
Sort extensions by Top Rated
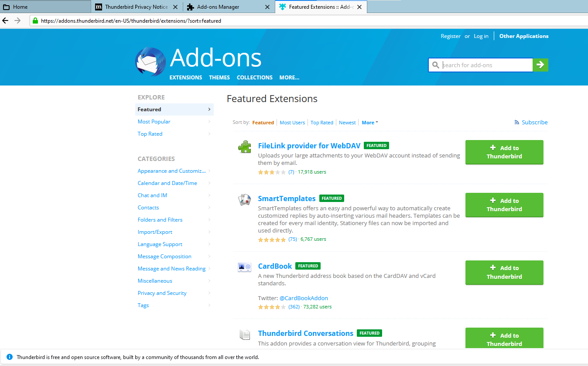click(322, 123)
